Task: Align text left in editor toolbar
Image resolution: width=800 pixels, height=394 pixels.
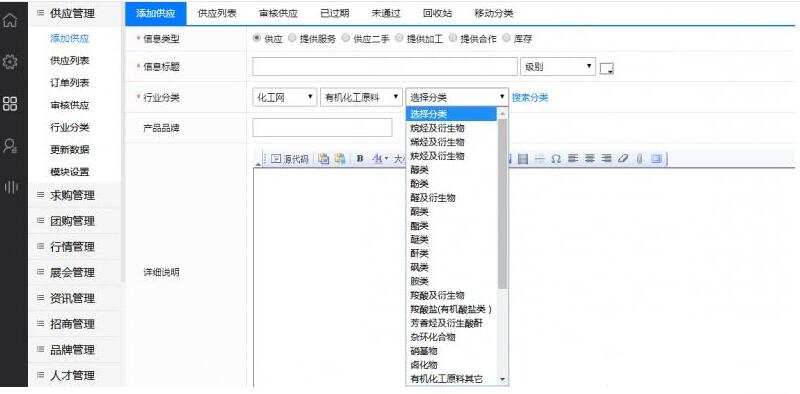Action: [x=573, y=159]
